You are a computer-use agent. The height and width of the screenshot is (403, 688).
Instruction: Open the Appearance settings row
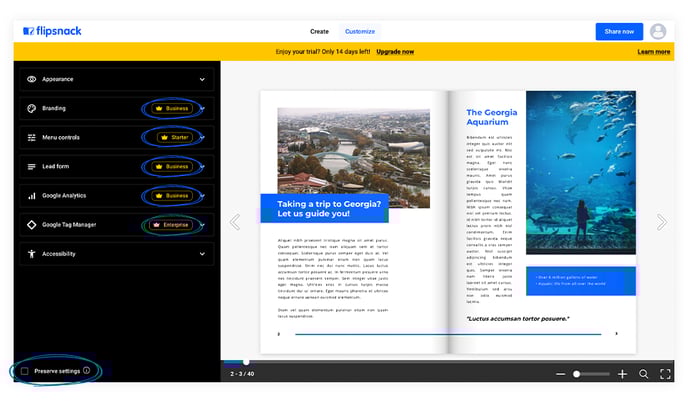pos(117,79)
